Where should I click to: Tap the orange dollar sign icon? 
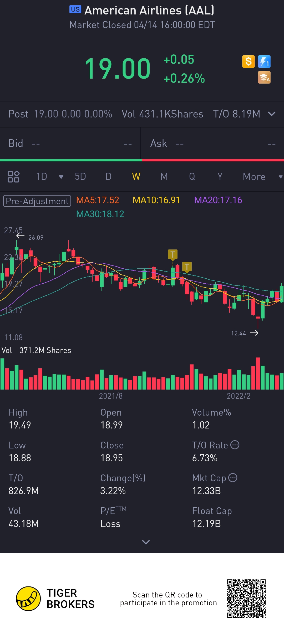tap(248, 62)
